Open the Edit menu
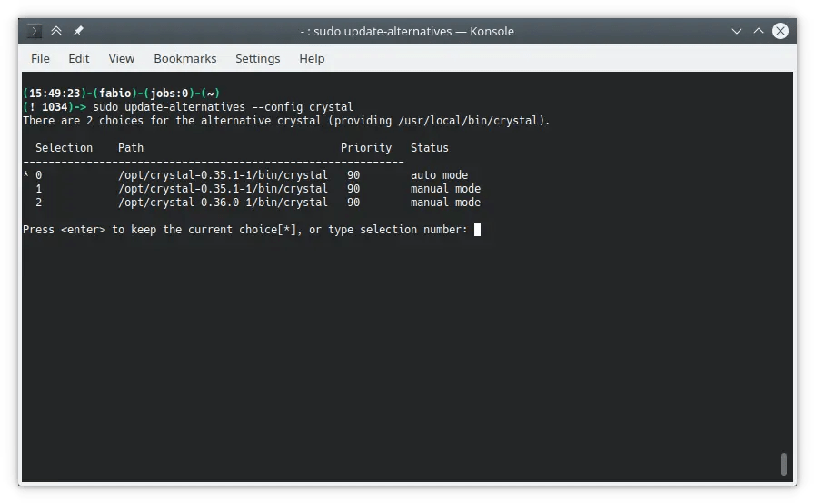The height and width of the screenshot is (504, 815). (79, 59)
